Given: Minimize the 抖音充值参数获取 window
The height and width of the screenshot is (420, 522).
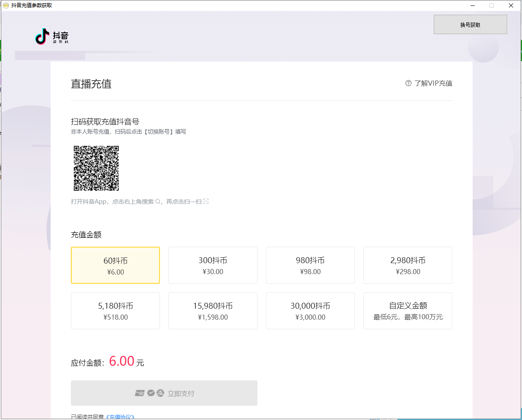Looking at the screenshot, I should (x=473, y=5).
